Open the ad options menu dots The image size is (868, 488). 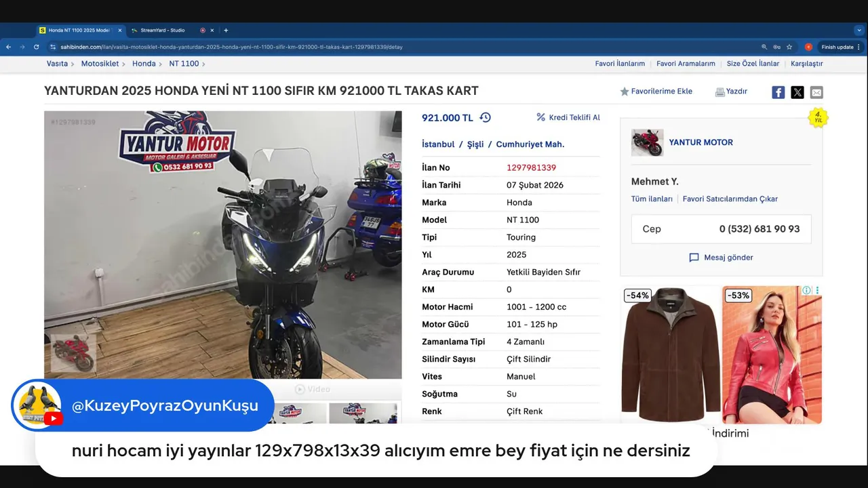pos(817,291)
